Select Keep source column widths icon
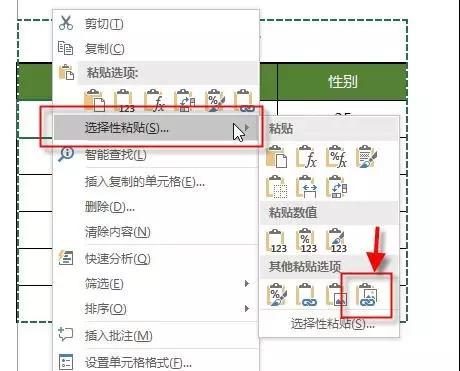This screenshot has width=460, height=371. tap(306, 187)
